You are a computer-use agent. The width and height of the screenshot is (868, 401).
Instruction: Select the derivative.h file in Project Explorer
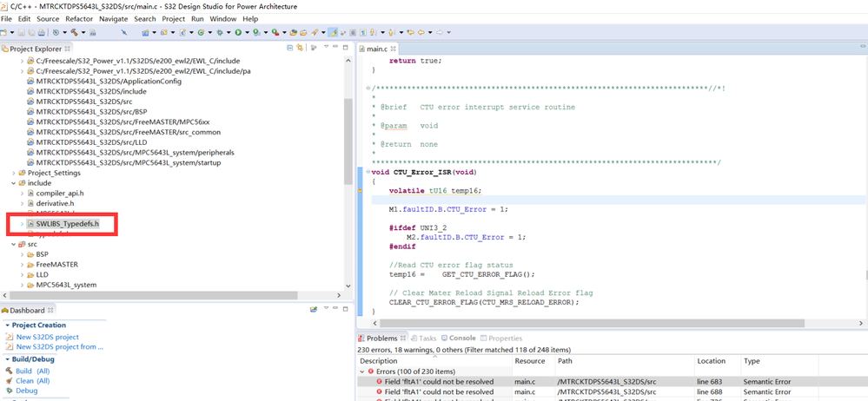coord(55,203)
